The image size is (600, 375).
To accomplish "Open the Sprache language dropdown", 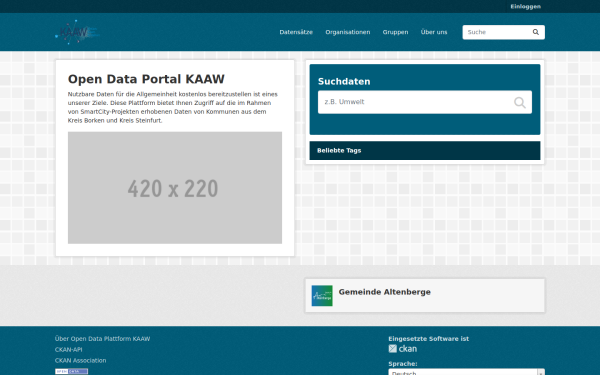I will (x=466, y=372).
